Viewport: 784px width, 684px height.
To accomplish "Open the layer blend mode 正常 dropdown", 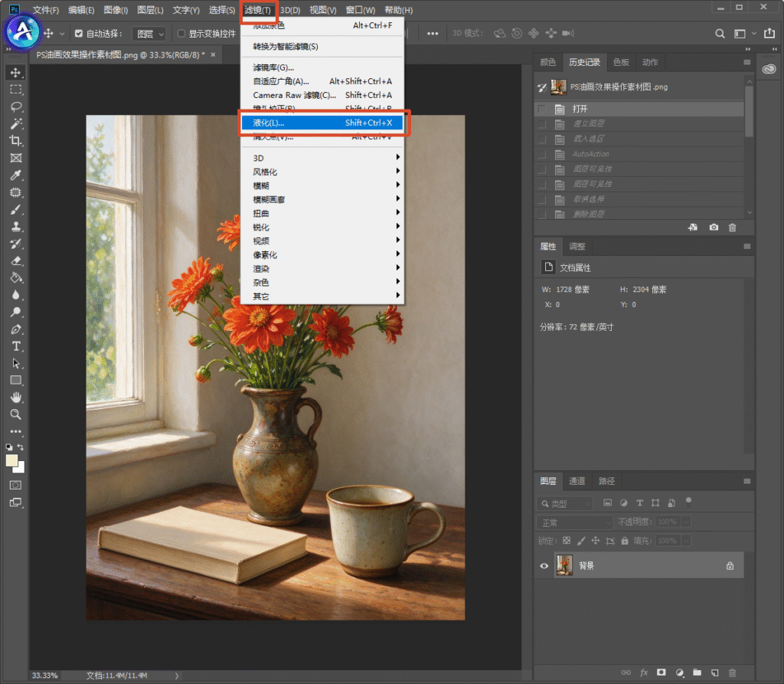I will click(574, 523).
